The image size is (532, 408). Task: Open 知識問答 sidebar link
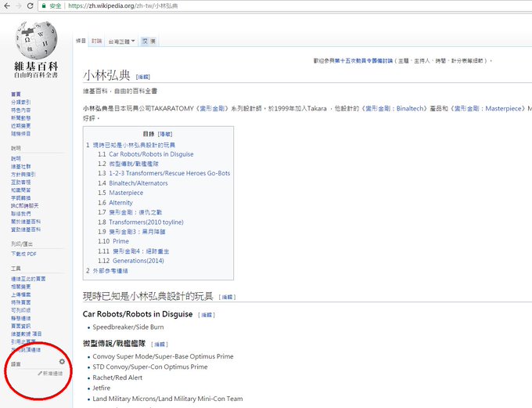tap(20, 190)
